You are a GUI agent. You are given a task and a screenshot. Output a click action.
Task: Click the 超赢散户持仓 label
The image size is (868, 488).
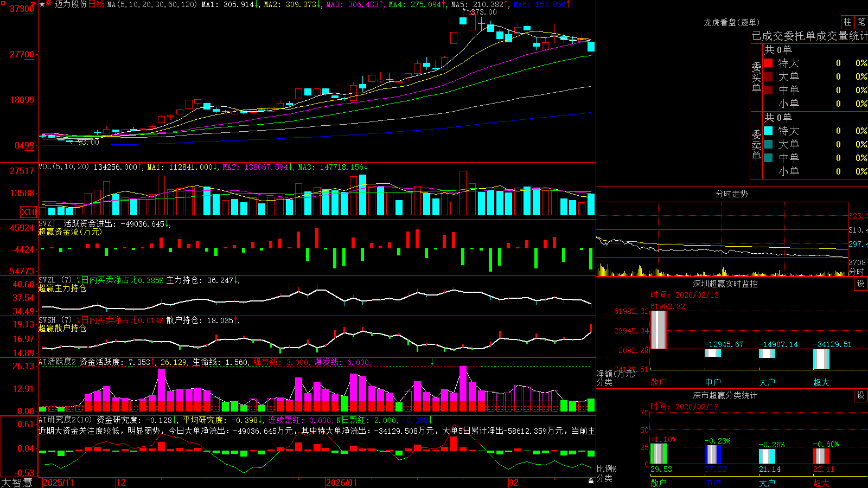coord(62,329)
